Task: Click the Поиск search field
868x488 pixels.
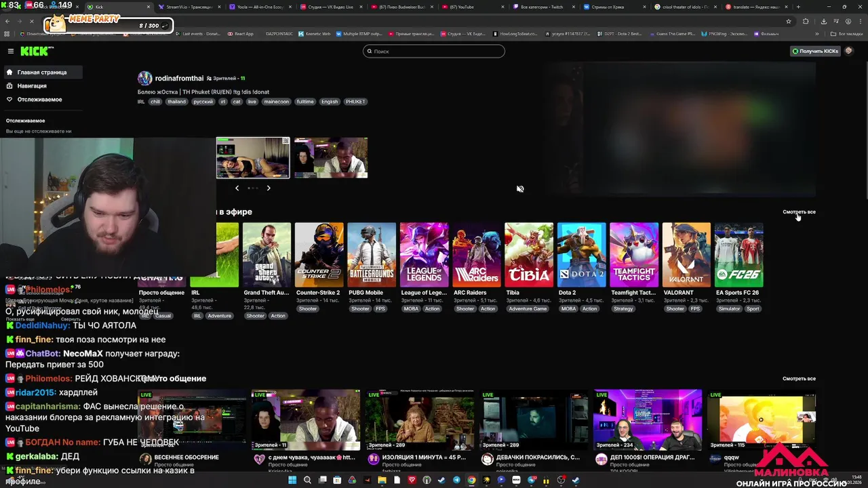Action: point(434,51)
